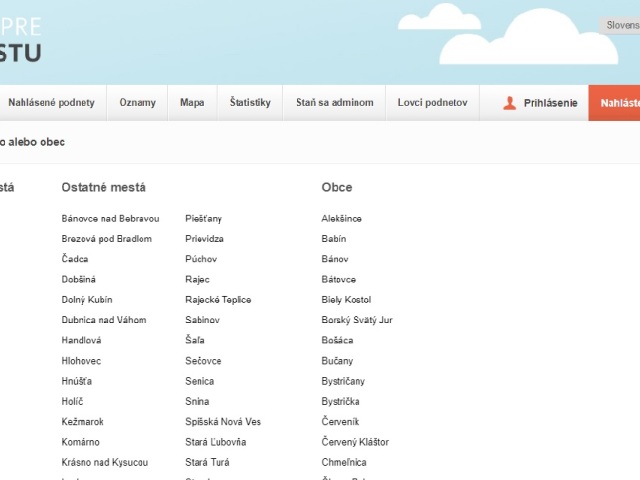Image resolution: width=640 pixels, height=480 pixels.
Task: Go to the Oznamy tab
Action: [x=138, y=102]
